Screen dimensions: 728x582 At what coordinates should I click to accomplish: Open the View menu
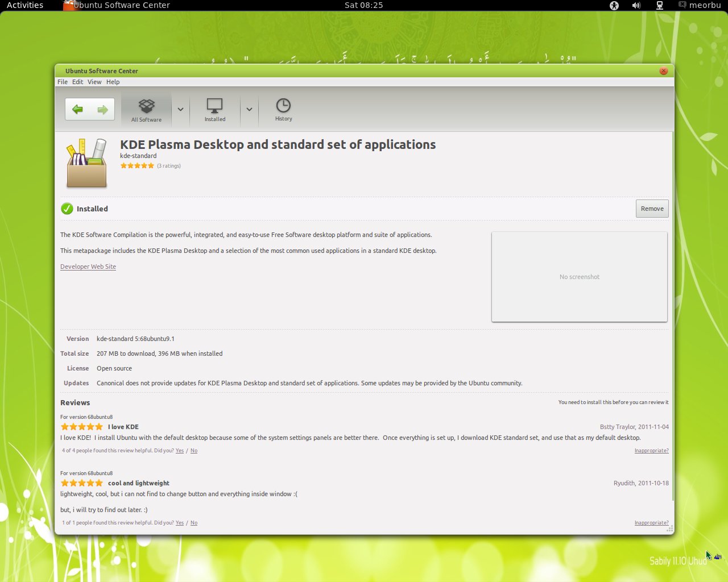(x=94, y=81)
